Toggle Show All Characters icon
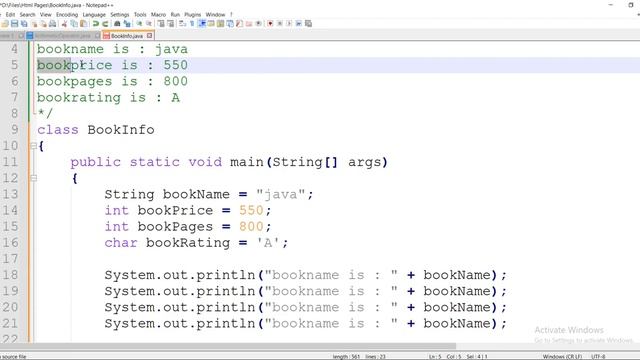Viewport: 640px width, 360px height. (x=192, y=24)
